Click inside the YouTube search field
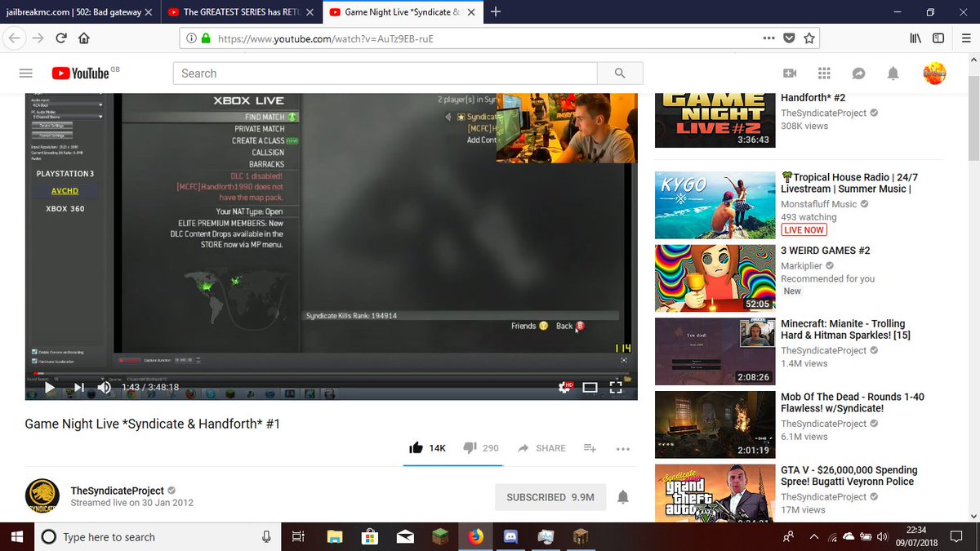Viewport: 980px width, 551px height. coord(385,73)
